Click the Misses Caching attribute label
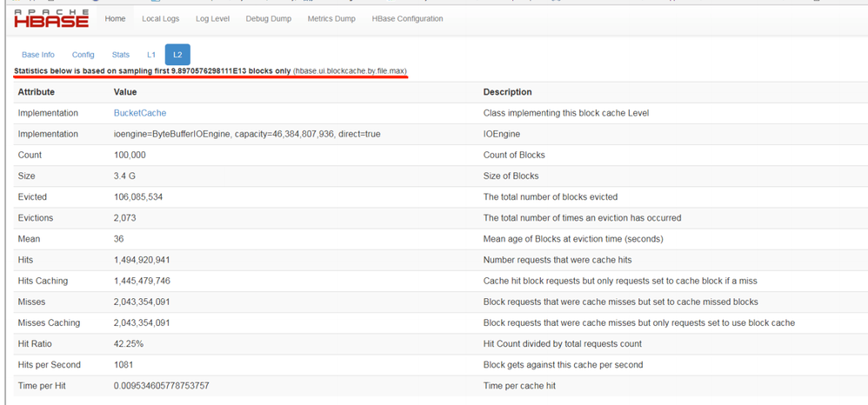The image size is (868, 405). [x=50, y=322]
